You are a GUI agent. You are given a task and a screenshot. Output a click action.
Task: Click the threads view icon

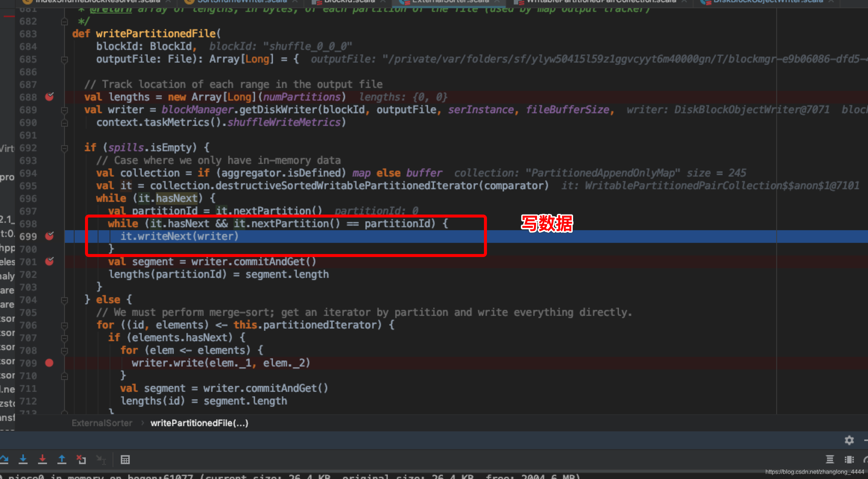[x=830, y=460]
